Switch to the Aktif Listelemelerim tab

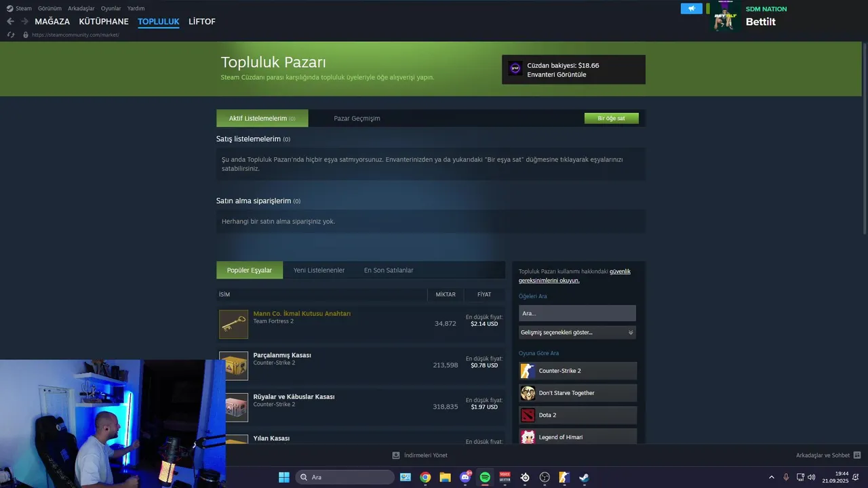point(262,118)
